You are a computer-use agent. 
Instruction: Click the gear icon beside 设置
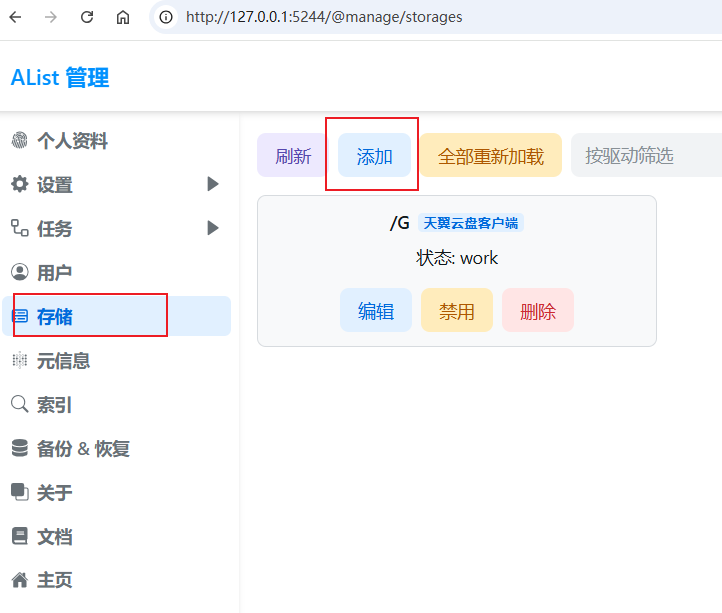[19, 184]
